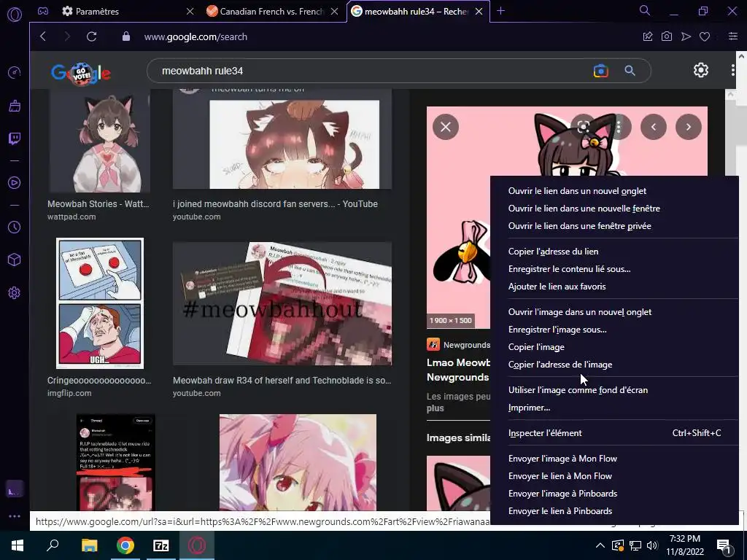747x560 pixels.
Task: Click the Lens search icon on the preview image
Action: click(584, 127)
